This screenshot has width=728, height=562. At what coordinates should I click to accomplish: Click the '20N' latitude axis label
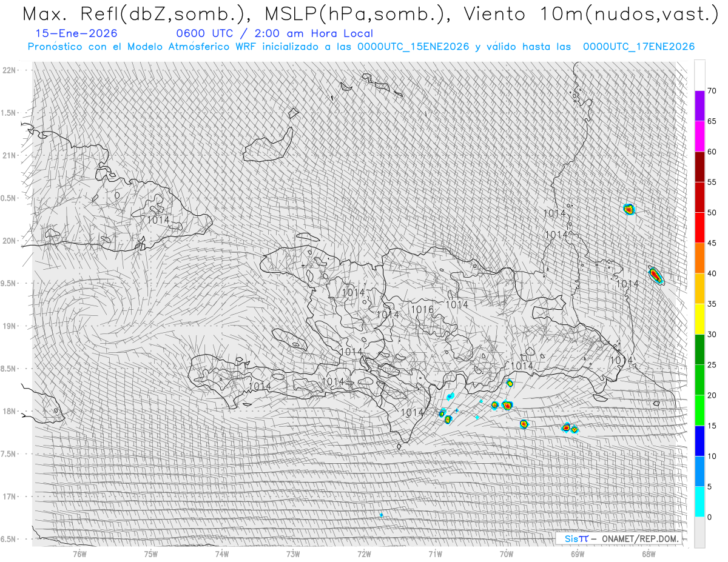(8, 241)
